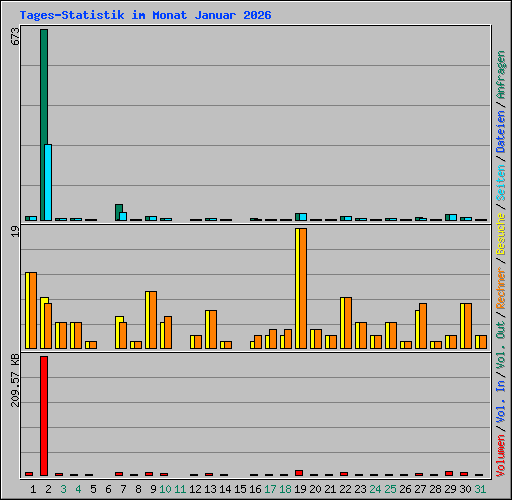Click green weekend day label 24
The height and width of the screenshot is (500, 512).
pyautogui.click(x=375, y=489)
